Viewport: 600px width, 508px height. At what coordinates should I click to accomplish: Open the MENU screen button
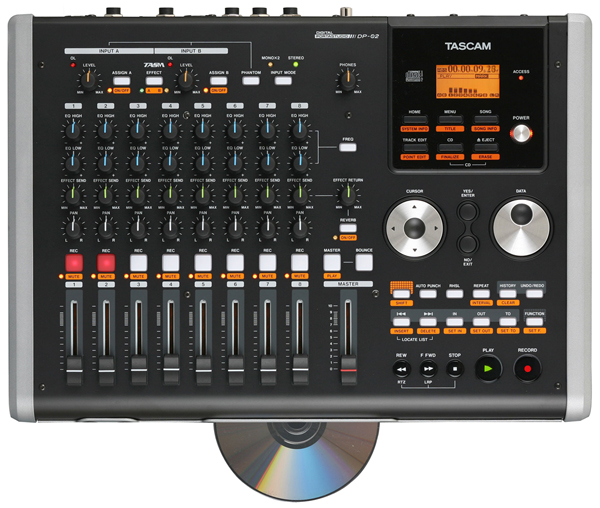pyautogui.click(x=450, y=121)
